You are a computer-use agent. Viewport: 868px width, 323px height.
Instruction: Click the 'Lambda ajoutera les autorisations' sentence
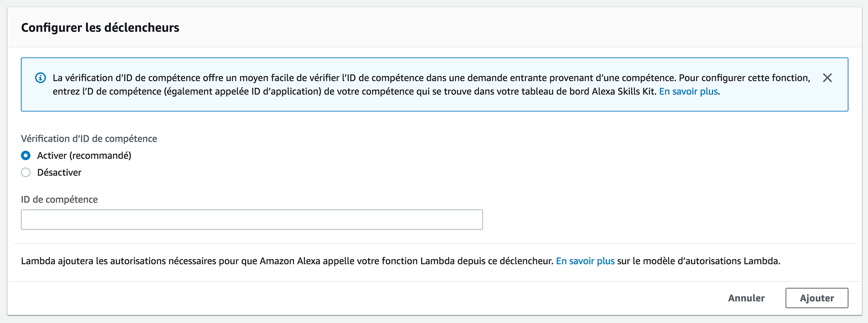click(x=287, y=261)
